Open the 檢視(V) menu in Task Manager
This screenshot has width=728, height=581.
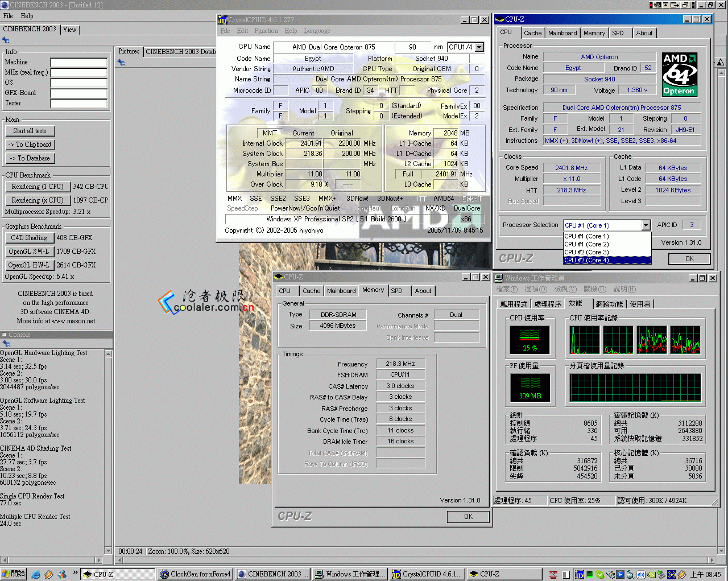(565, 289)
